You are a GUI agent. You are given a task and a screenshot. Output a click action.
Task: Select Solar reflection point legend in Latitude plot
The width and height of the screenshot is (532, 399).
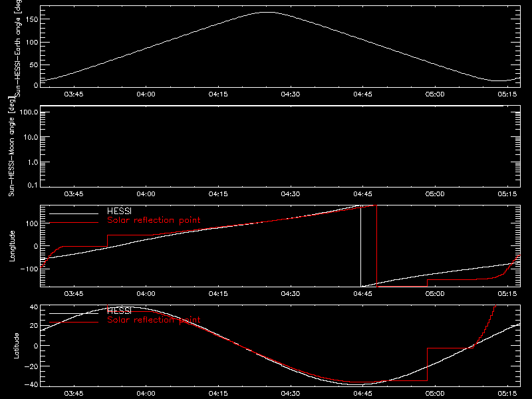[x=154, y=320]
